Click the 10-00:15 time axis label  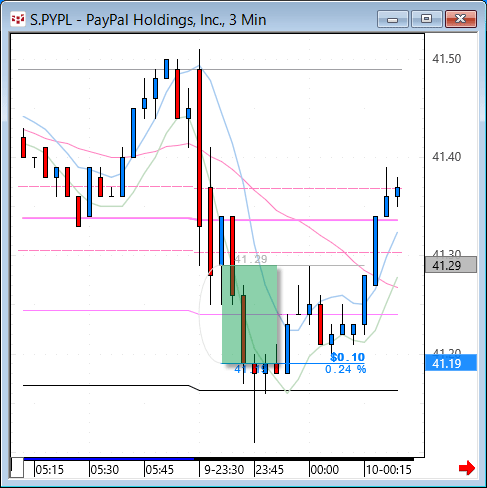[389, 470]
